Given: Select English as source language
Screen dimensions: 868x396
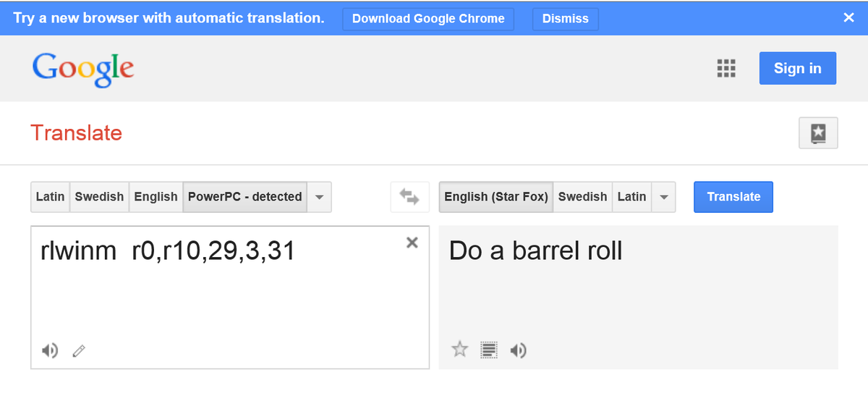Looking at the screenshot, I should tap(156, 197).
